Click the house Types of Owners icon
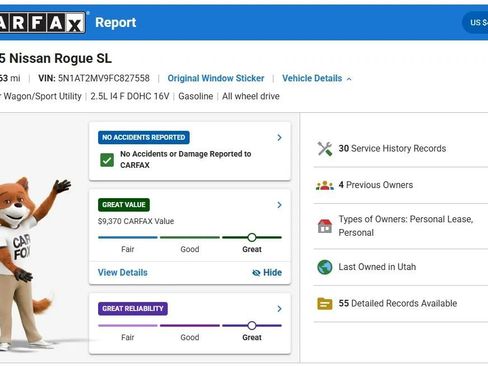Viewport: 488px width, 366px height. 325,226
